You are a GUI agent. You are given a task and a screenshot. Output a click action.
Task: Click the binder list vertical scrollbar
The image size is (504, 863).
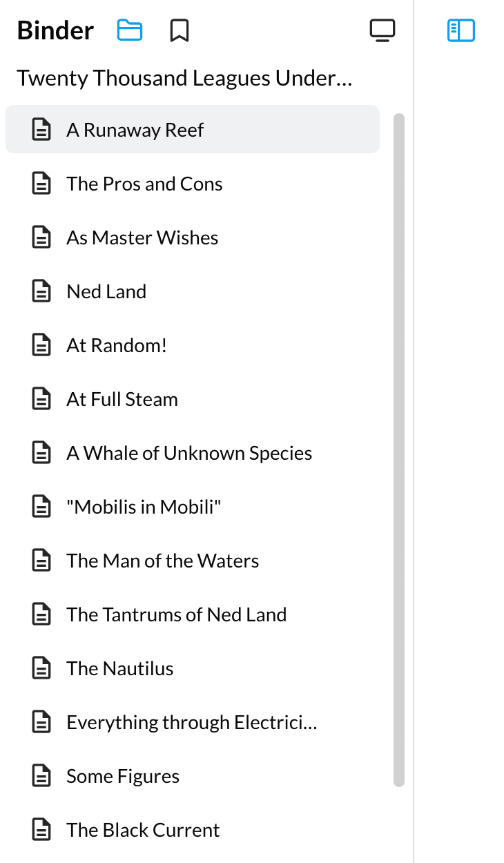(398, 449)
